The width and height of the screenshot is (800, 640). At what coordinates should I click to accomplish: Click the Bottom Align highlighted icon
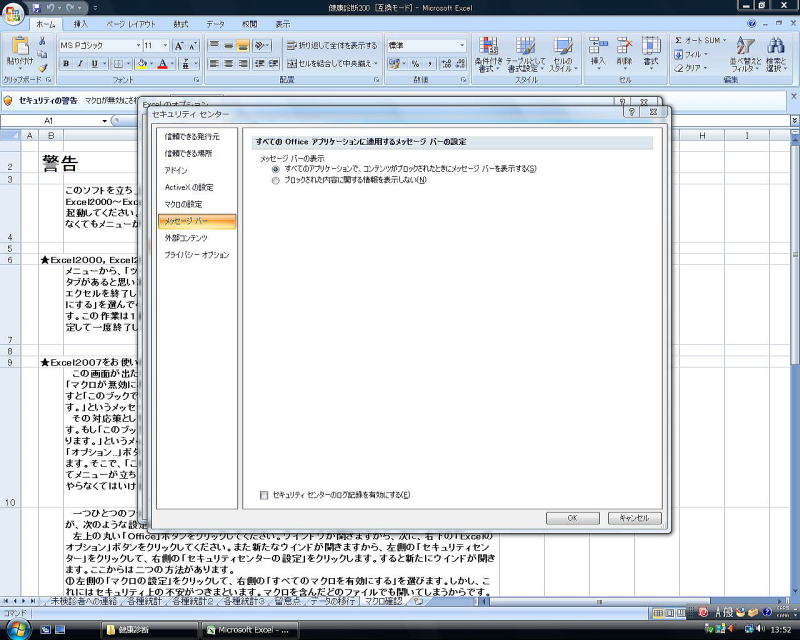243,46
